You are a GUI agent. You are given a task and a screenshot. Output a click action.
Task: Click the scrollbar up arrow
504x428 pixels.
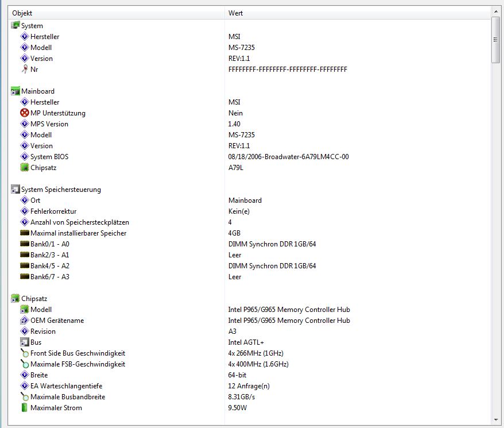tap(495, 12)
